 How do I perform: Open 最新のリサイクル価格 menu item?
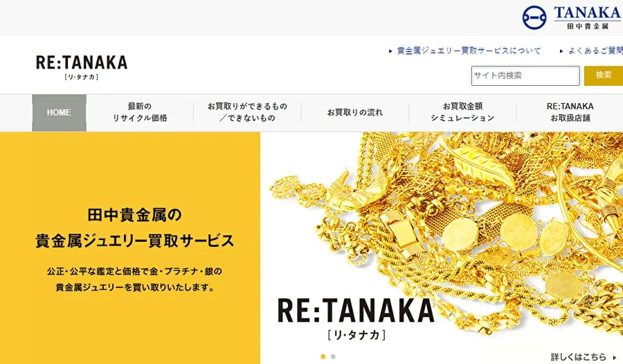(140, 112)
